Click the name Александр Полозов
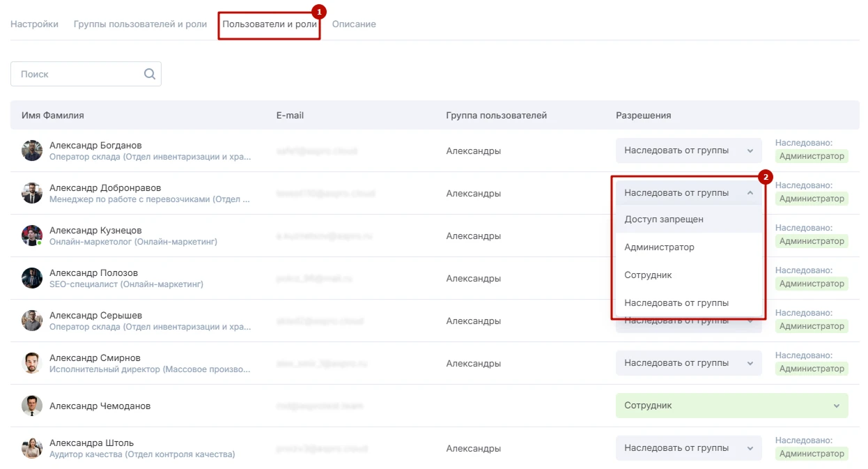The height and width of the screenshot is (469, 868). pos(93,273)
